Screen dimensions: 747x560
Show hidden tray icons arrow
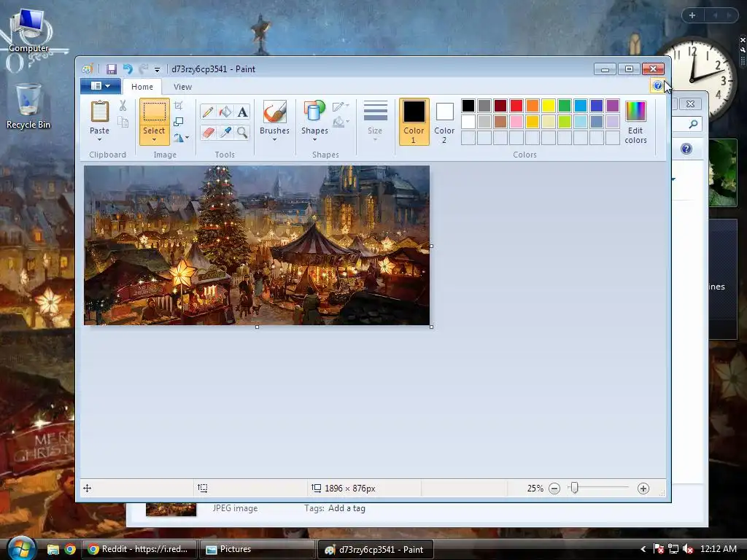pos(643,549)
